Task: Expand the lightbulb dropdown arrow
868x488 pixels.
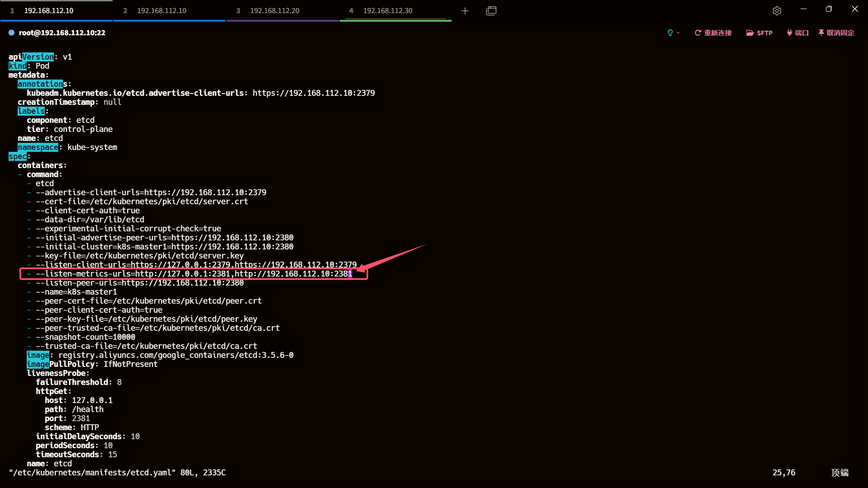Action: [x=678, y=33]
